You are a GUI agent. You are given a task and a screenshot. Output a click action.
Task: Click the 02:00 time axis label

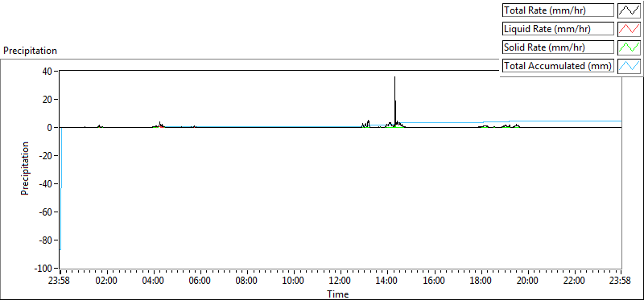click(107, 282)
